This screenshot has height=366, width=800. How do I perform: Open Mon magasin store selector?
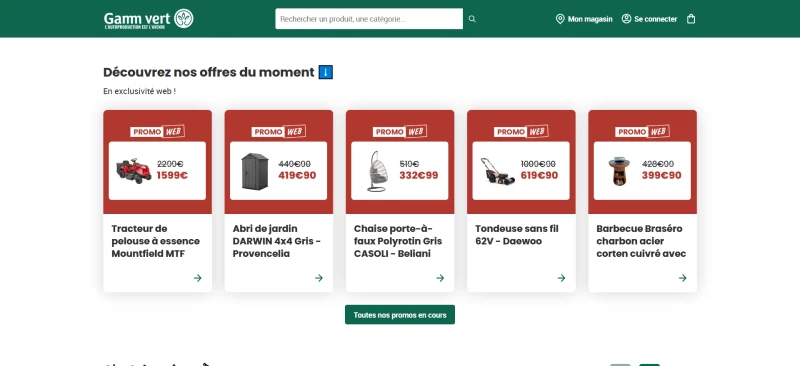click(584, 19)
